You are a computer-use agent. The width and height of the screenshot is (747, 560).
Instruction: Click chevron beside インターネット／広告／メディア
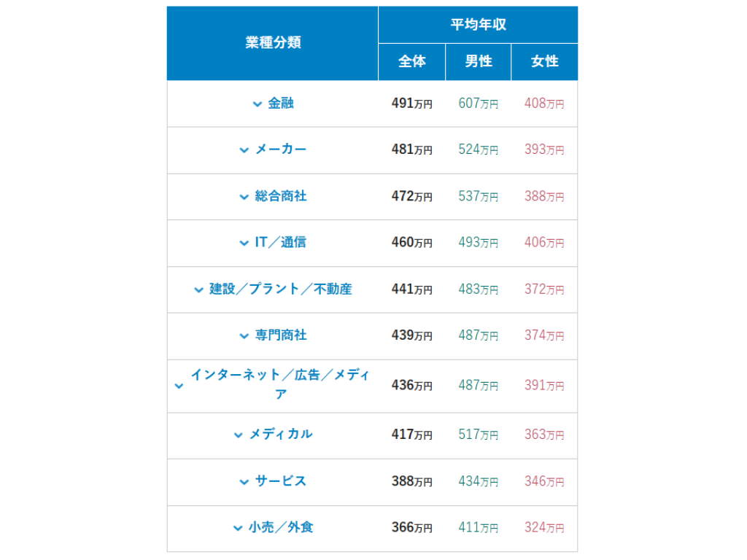(x=179, y=386)
